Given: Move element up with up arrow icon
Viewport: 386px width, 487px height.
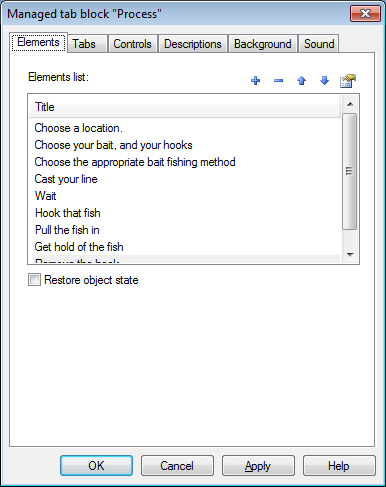Looking at the screenshot, I should click(x=301, y=81).
